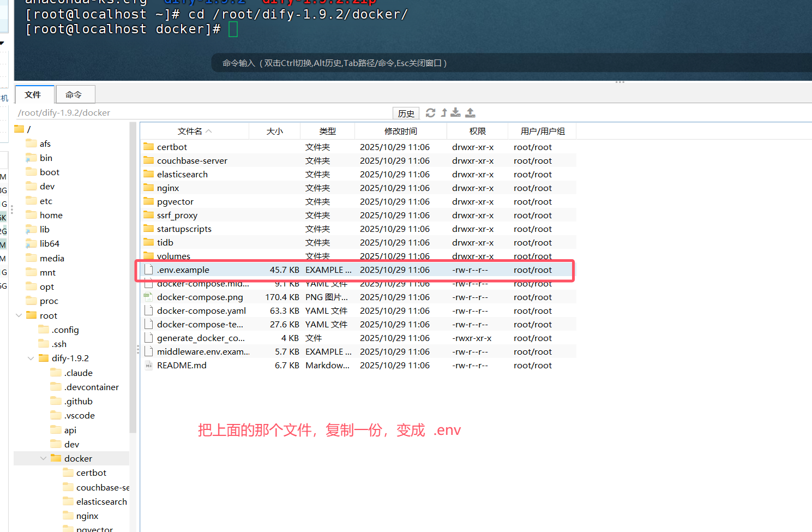Select the .env.example file
The width and height of the screenshot is (812, 532).
tap(183, 270)
